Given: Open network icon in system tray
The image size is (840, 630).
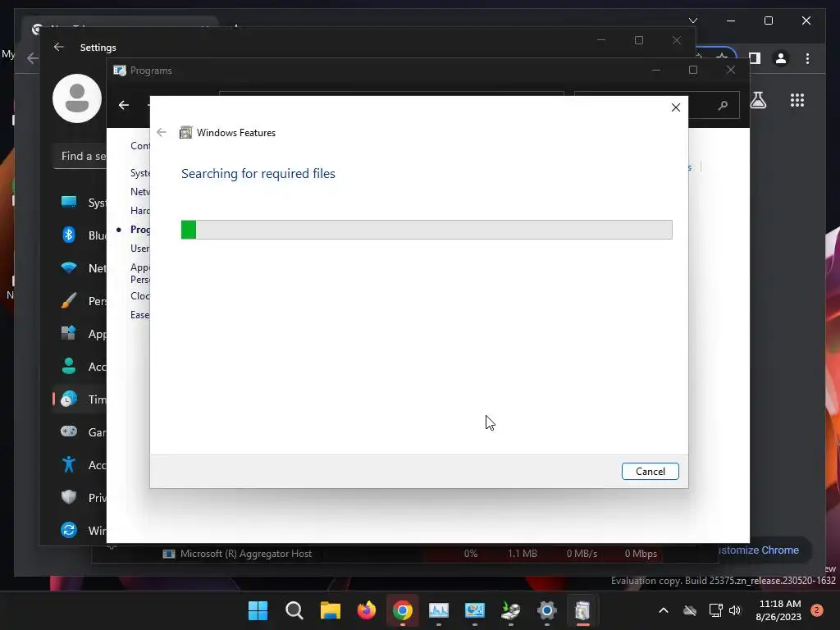Looking at the screenshot, I should [715, 610].
